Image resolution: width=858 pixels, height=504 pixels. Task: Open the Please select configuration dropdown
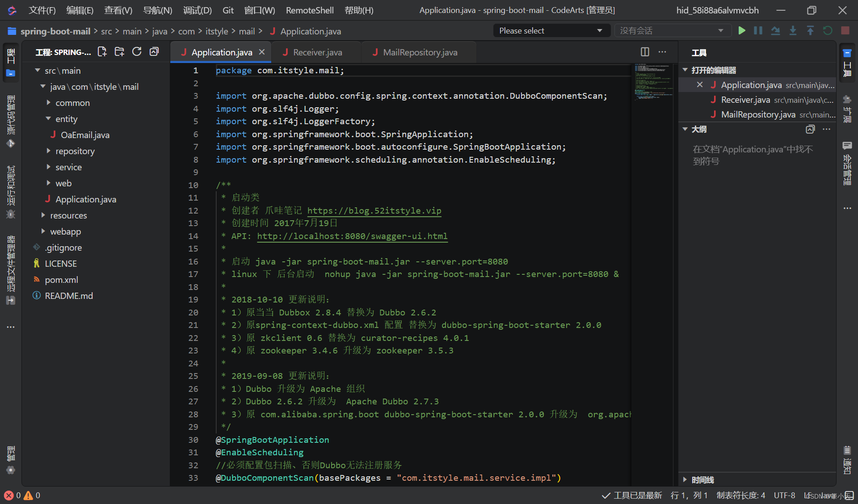(551, 31)
